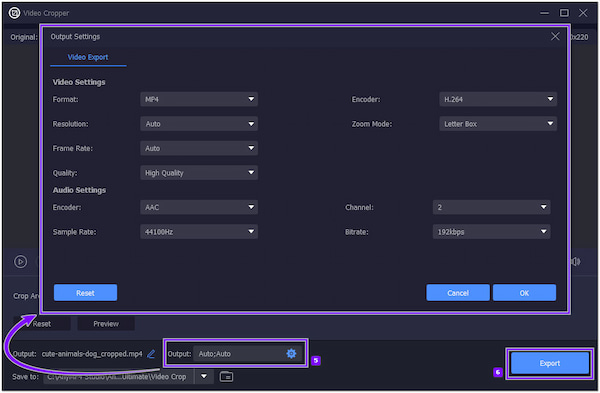Expand the Save to path dropdown
Image resolution: width=600 pixels, height=393 pixels.
[204, 377]
